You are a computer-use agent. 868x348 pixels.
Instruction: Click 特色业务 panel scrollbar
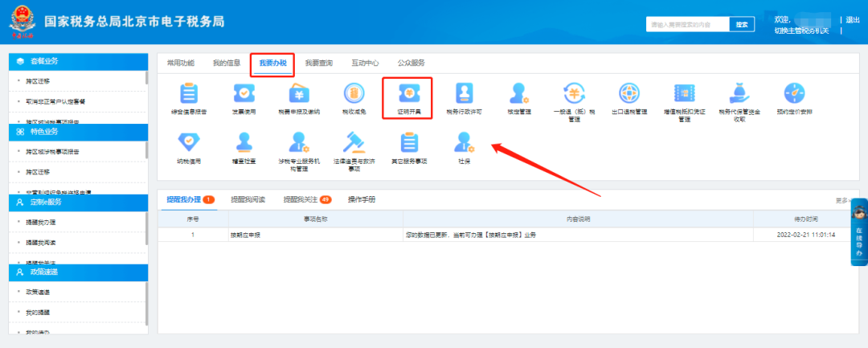(x=147, y=150)
